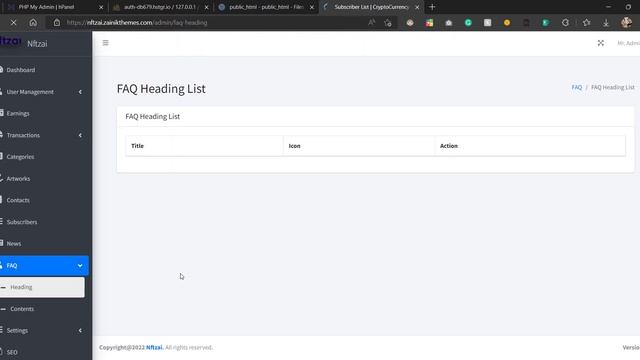Screen dimensions: 640x360
Task: Open the browser downloads icon
Action: [x=606, y=23]
